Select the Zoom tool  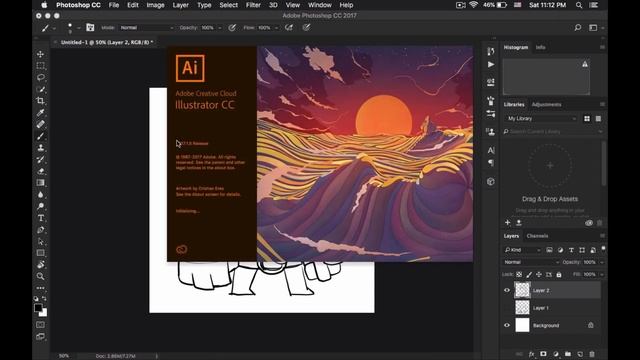(40, 276)
